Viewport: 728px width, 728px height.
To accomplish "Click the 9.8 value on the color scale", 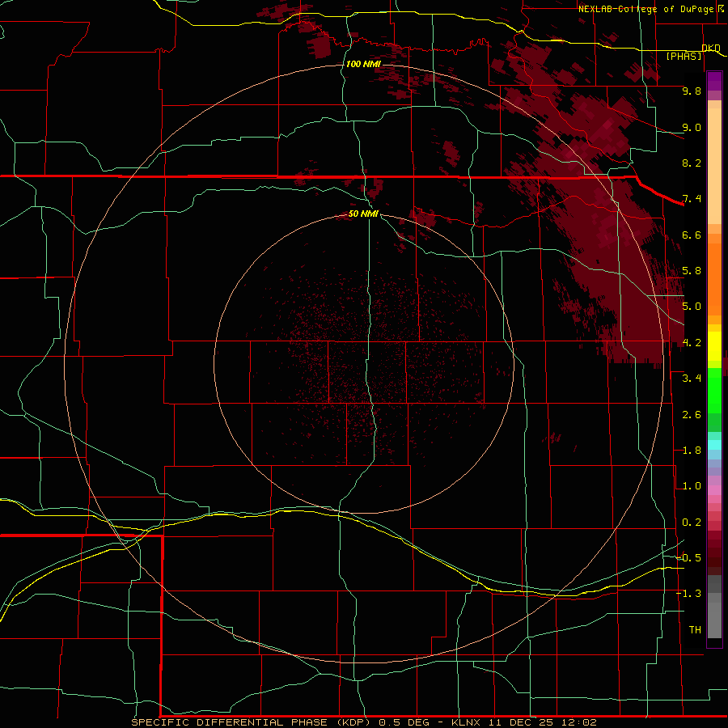I will (x=692, y=91).
